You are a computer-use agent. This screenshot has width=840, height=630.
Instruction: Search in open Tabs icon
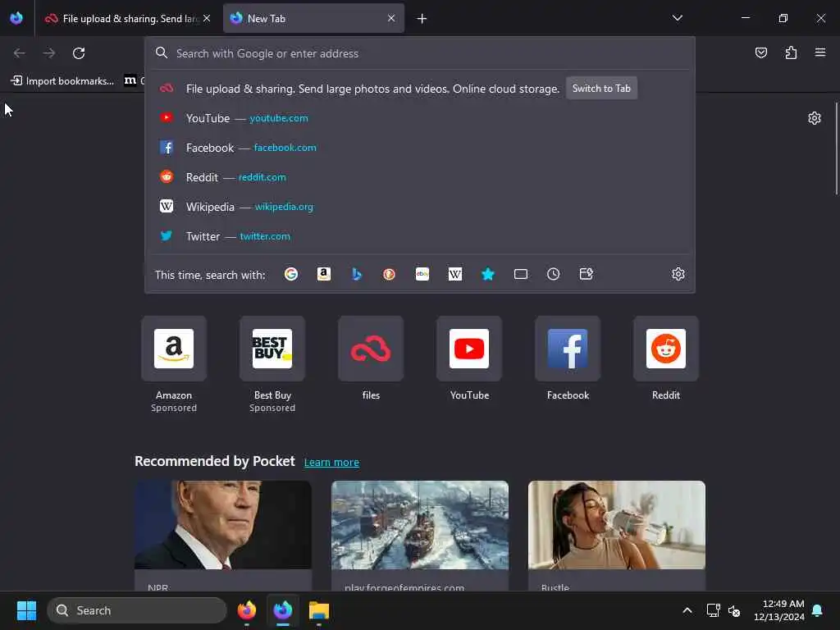pos(521,274)
